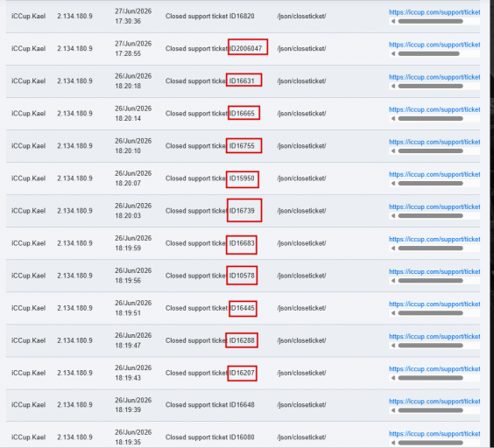Select the ticket number ID16445
Screen dimensions: 494x448
[x=242, y=308]
